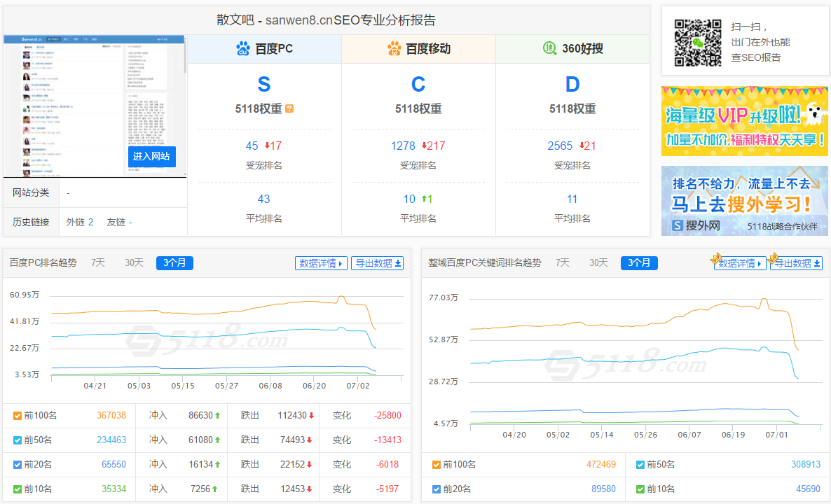Click the 整域 前50名 value 308913

coord(806,464)
